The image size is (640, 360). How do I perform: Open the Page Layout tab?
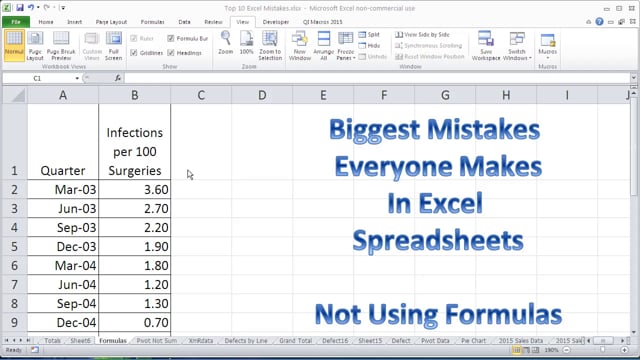point(111,22)
